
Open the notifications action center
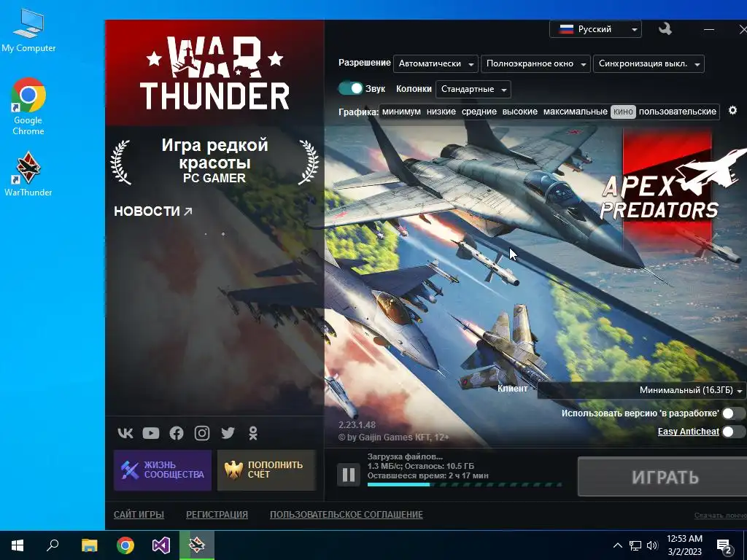point(724,546)
